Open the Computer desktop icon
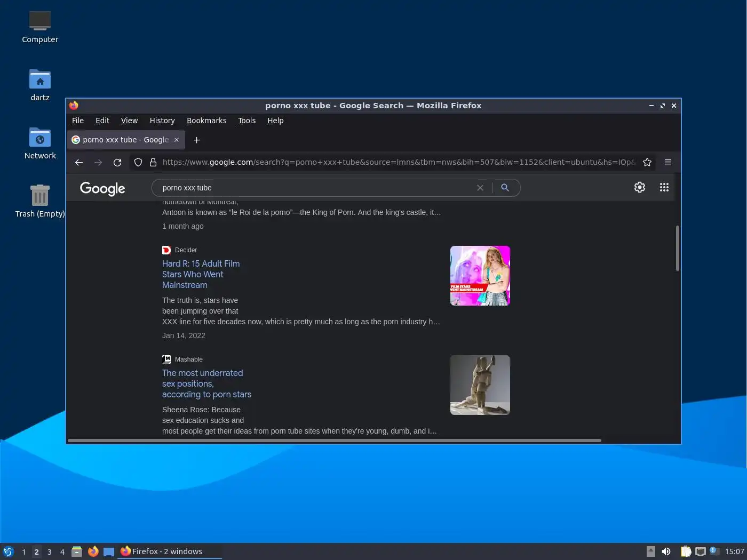Image resolution: width=747 pixels, height=560 pixels. 40,27
